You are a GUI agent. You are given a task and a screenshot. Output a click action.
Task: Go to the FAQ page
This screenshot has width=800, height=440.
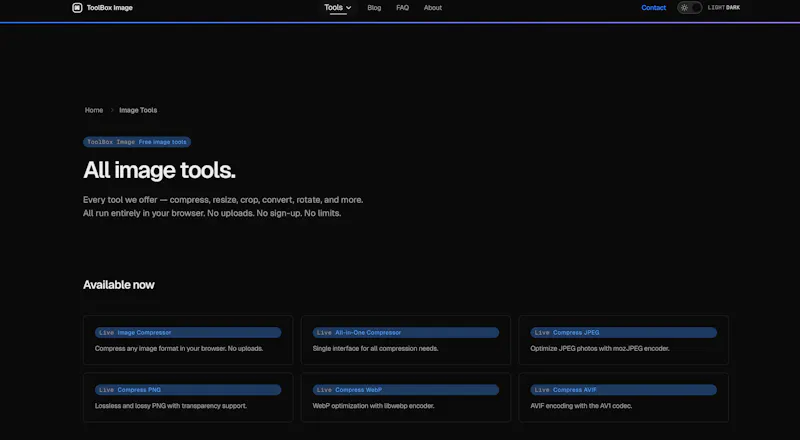[402, 8]
